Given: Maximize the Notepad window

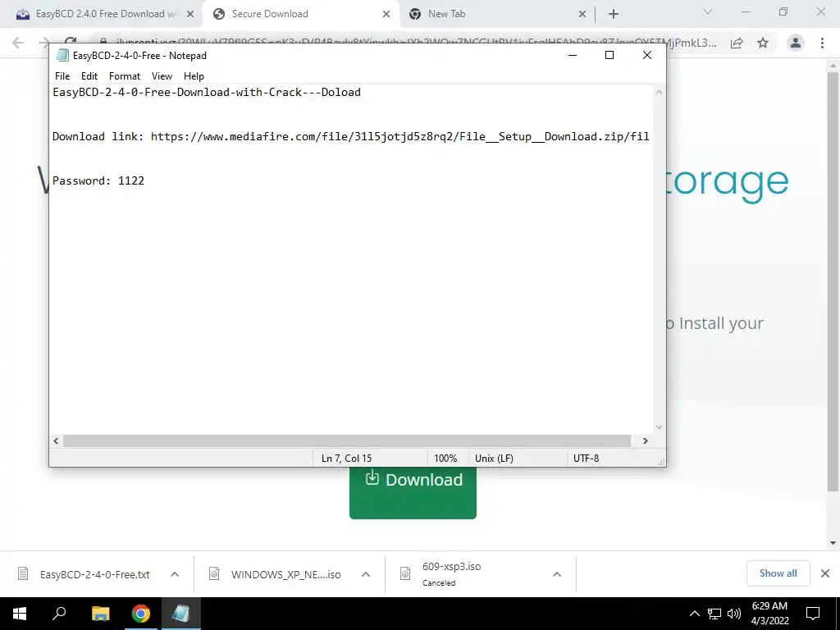Looking at the screenshot, I should coord(609,55).
